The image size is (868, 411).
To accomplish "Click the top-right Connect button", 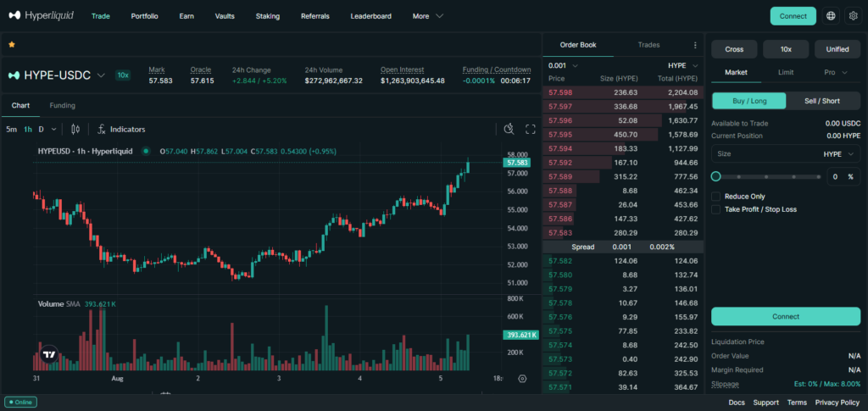I will point(793,16).
